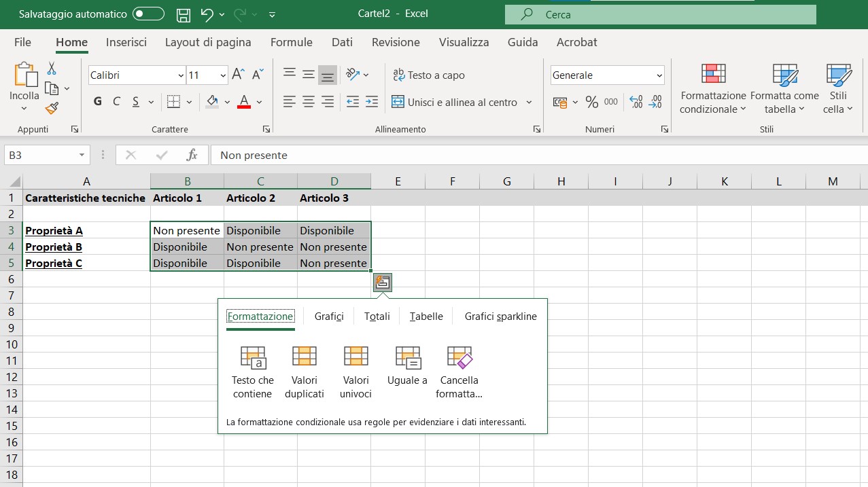Viewport: 868px width, 487px height.
Task: Switch to the 'Grafici' quick analysis tab
Action: [x=329, y=316]
